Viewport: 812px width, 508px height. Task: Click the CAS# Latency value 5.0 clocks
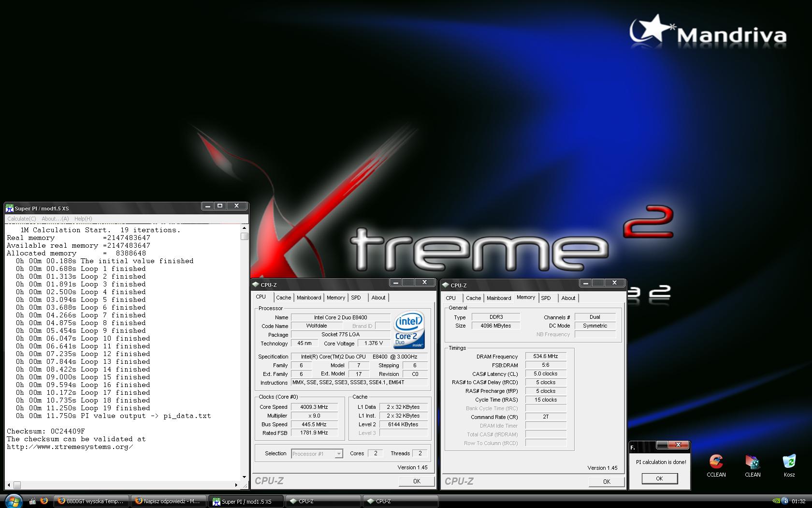point(546,374)
